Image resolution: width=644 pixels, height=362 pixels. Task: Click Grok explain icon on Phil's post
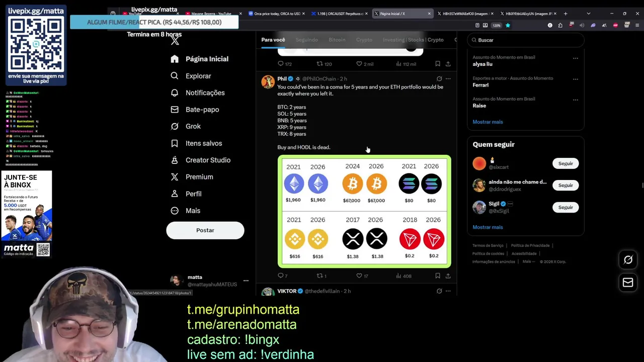[x=439, y=79]
